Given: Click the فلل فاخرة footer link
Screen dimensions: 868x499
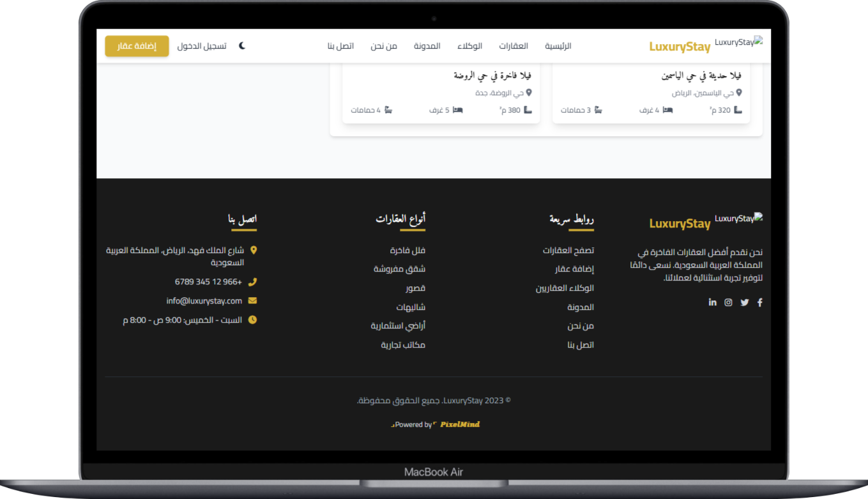Looking at the screenshot, I should tap(408, 250).
